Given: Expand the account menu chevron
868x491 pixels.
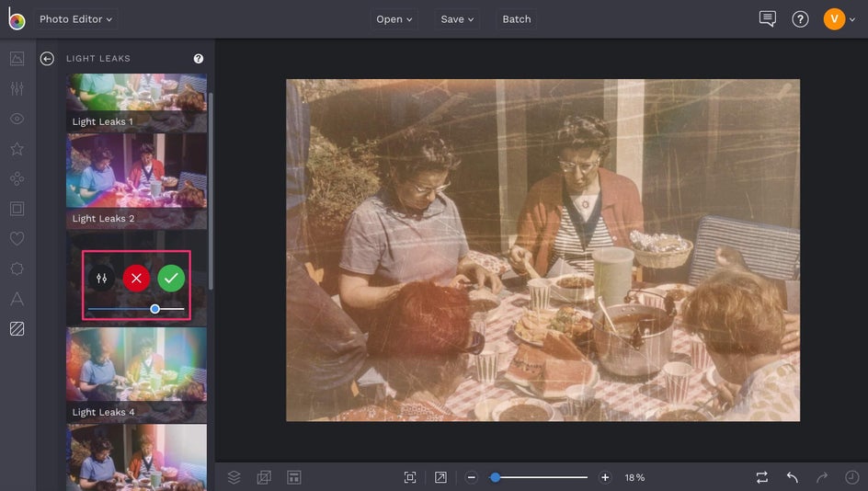Looking at the screenshot, I should point(852,19).
